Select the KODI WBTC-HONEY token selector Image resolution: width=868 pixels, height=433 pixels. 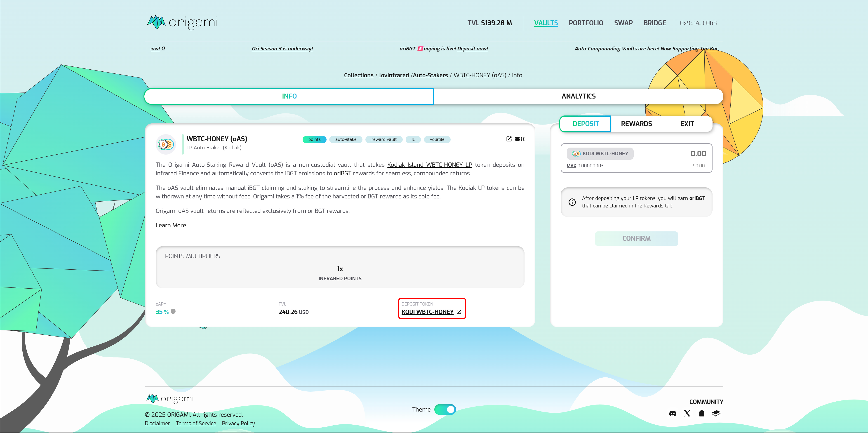click(x=600, y=154)
